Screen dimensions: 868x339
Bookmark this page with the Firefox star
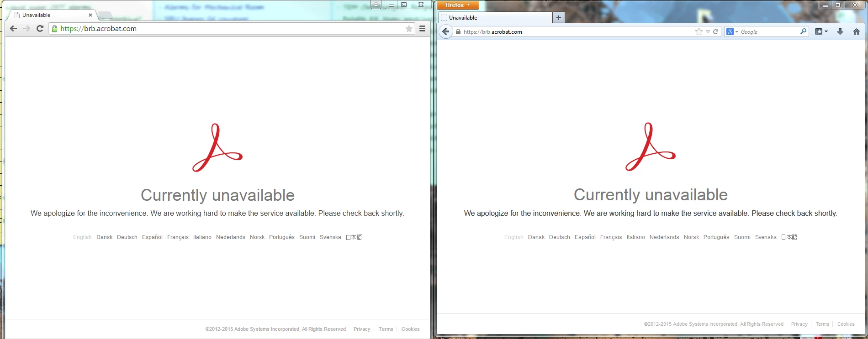pyautogui.click(x=699, y=31)
